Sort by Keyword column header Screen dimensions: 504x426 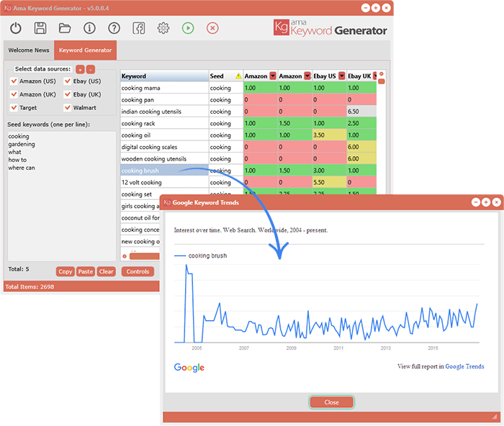pyautogui.click(x=164, y=76)
